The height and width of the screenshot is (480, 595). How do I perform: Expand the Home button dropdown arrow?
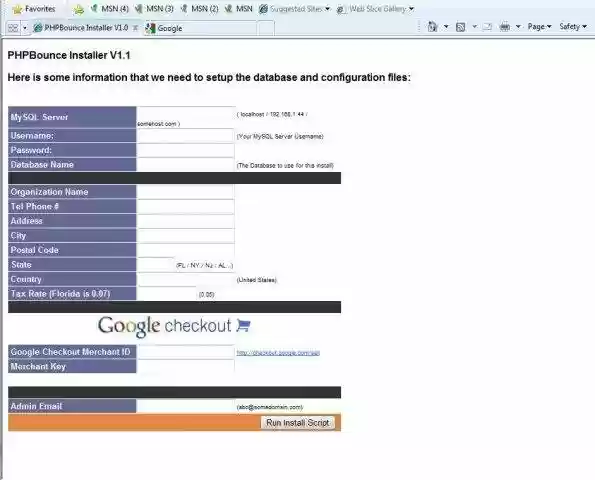pos(446,27)
